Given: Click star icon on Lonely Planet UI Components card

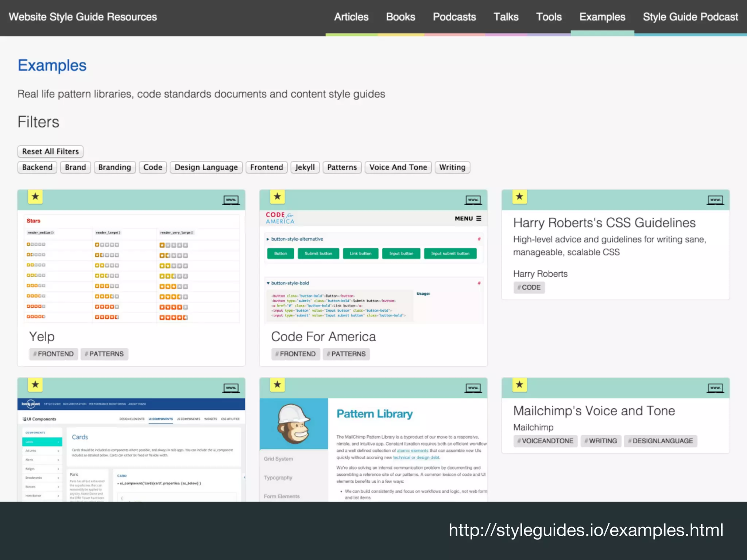Looking at the screenshot, I should point(35,385).
